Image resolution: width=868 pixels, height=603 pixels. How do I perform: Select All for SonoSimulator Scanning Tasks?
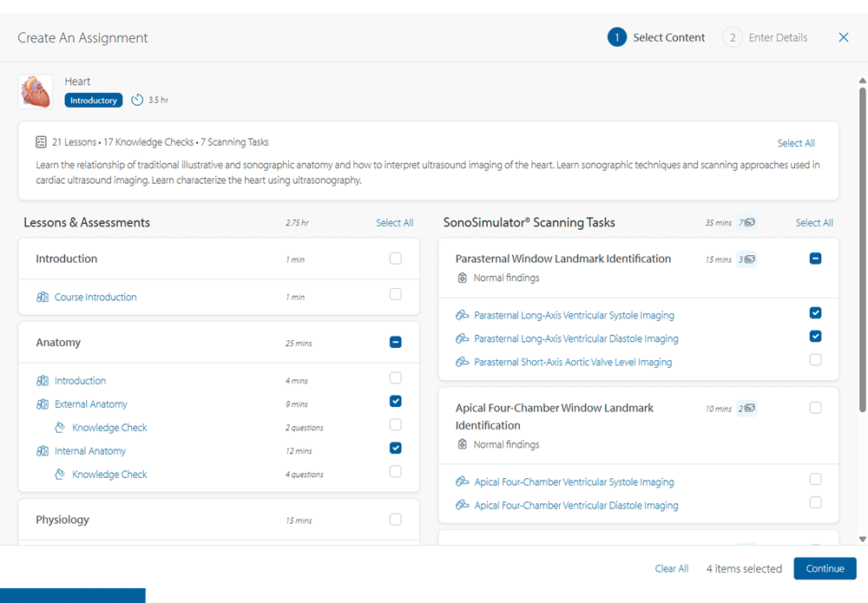coord(814,222)
